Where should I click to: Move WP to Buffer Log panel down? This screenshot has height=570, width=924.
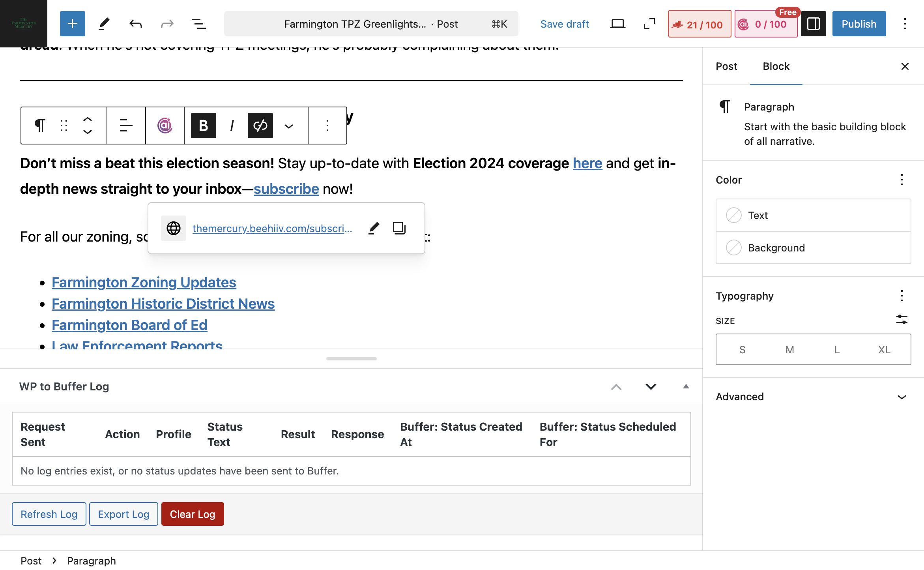(x=651, y=387)
